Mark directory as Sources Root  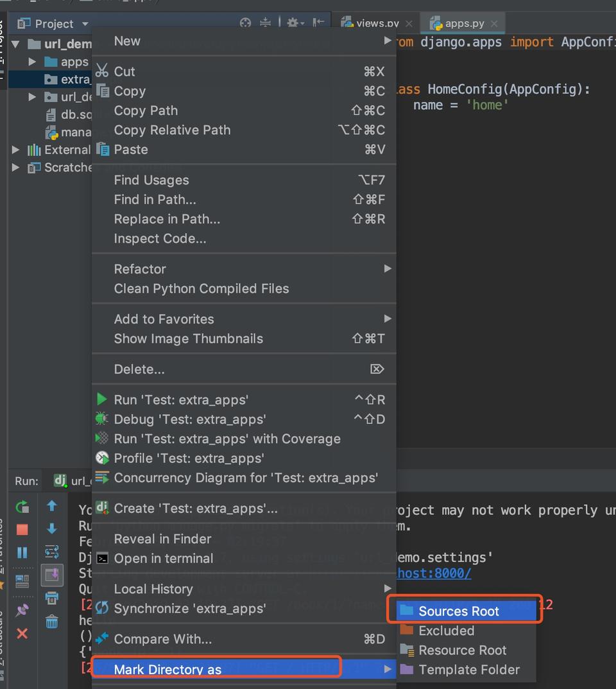pyautogui.click(x=466, y=611)
